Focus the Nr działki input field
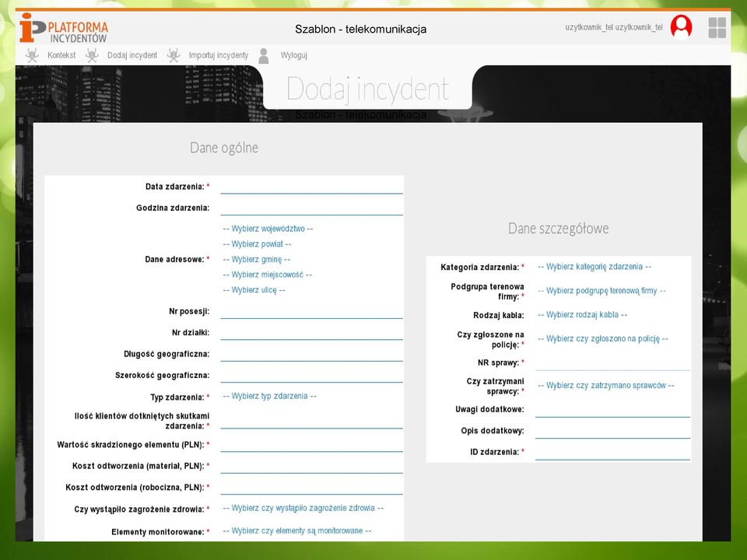 click(311, 333)
